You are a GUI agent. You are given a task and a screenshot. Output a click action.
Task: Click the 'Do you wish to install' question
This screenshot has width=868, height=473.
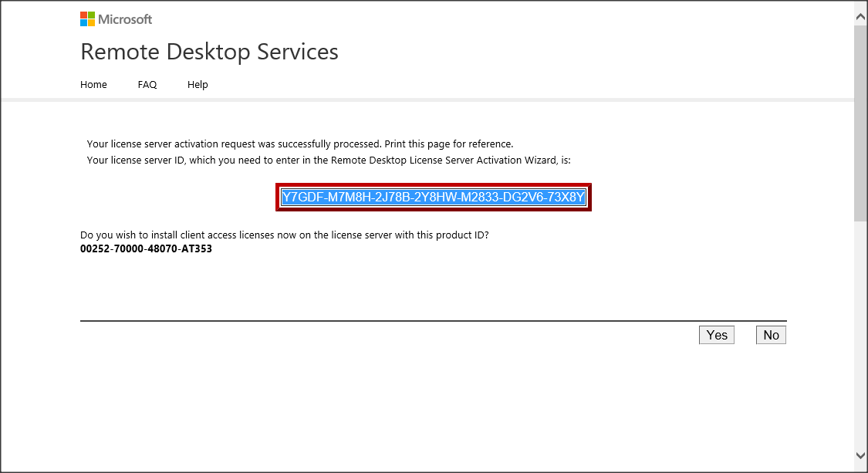tap(284, 235)
